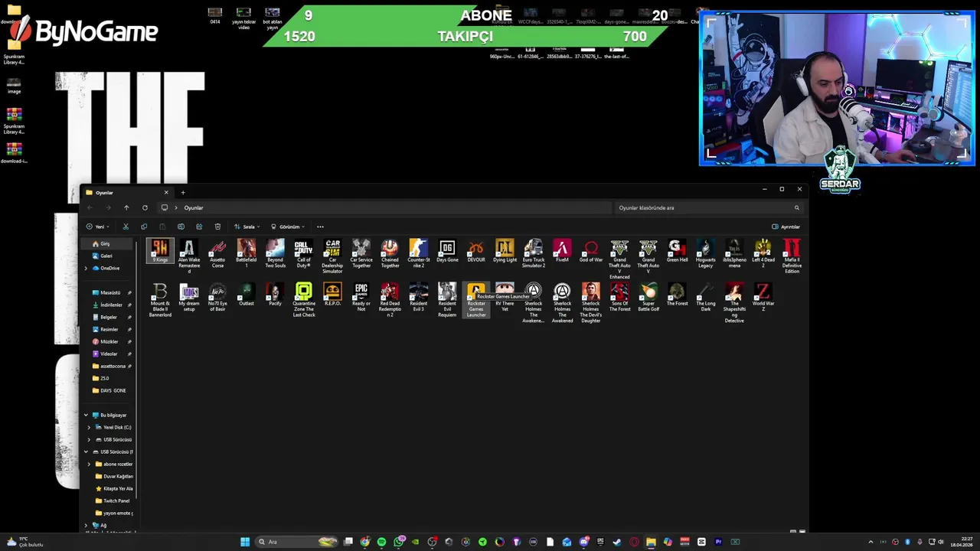
Task: Open the more options ellipsis menu
Action: coord(320,227)
